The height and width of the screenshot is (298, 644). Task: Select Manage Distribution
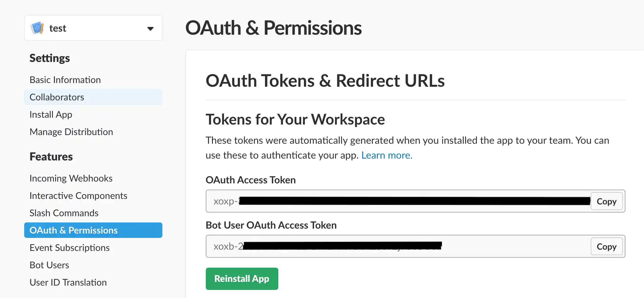coord(71,132)
